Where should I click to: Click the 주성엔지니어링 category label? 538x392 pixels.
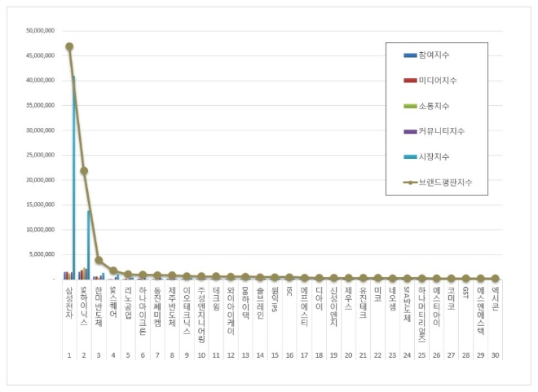pos(201,313)
